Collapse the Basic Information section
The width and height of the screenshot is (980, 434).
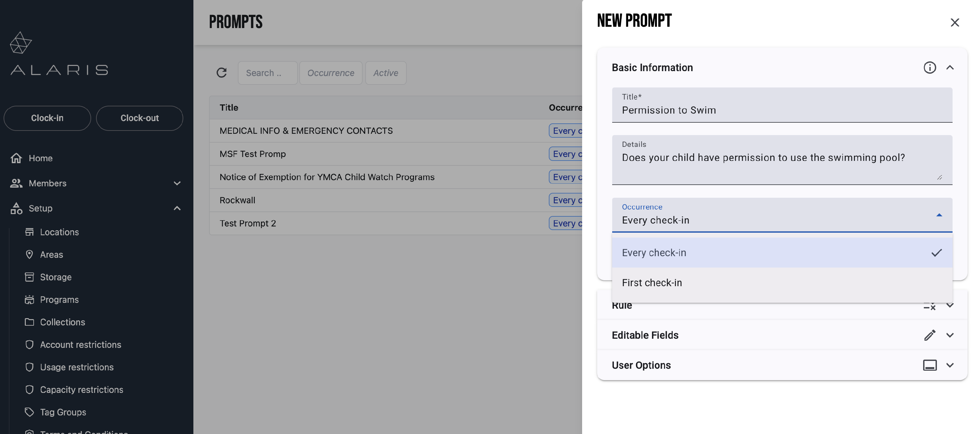pos(950,68)
